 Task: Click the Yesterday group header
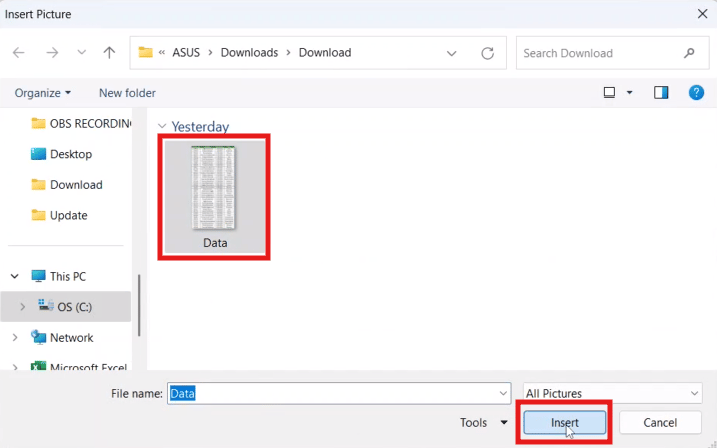pos(200,127)
